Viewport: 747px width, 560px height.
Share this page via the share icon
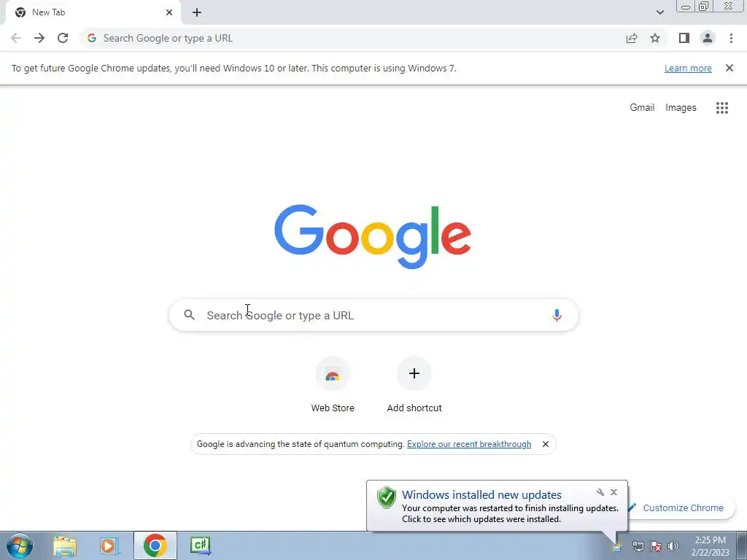[632, 38]
